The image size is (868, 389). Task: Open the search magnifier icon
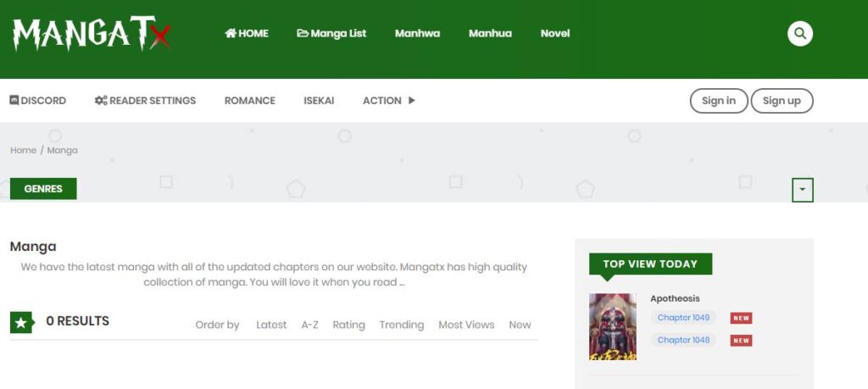(x=799, y=34)
